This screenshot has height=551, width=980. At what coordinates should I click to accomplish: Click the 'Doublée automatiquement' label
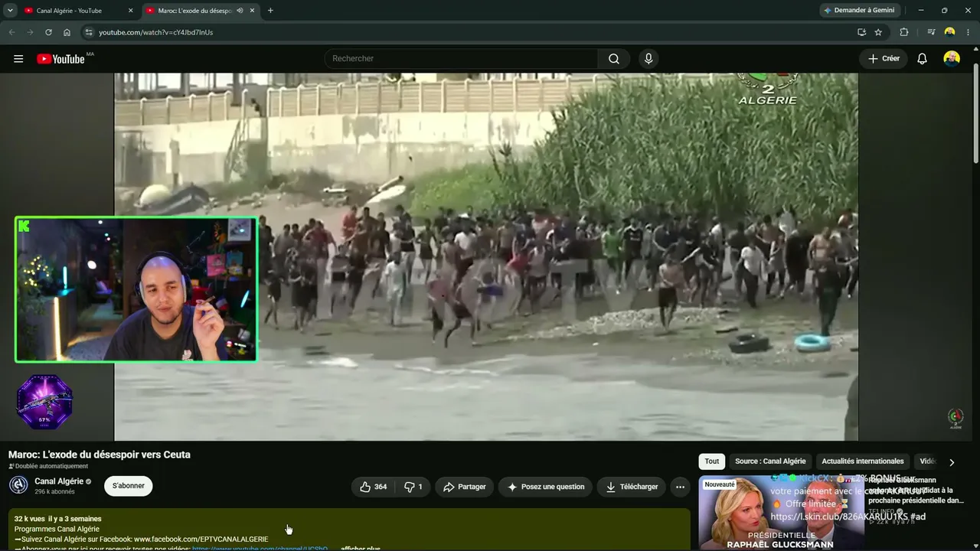pyautogui.click(x=48, y=466)
